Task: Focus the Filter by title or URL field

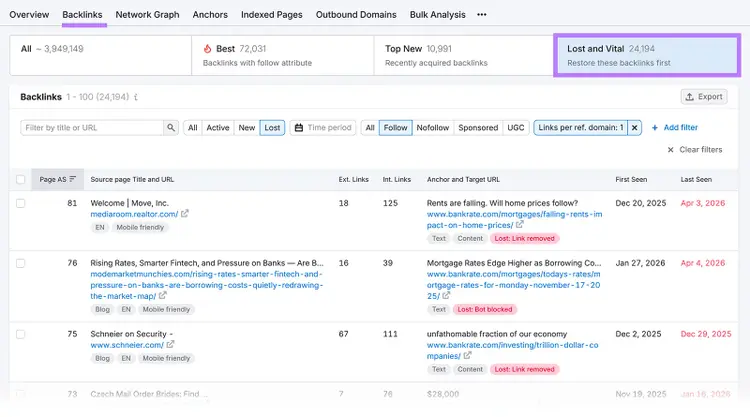Action: pos(92,128)
